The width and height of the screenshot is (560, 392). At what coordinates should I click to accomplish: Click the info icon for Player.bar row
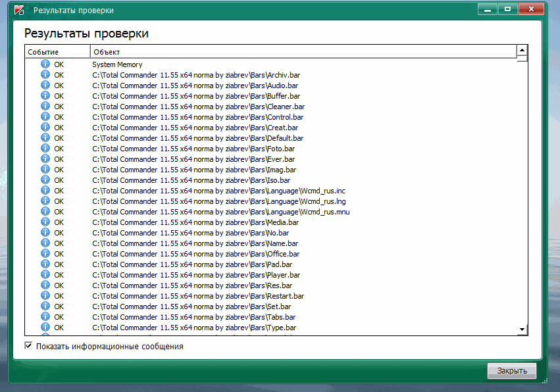pyautogui.click(x=45, y=274)
